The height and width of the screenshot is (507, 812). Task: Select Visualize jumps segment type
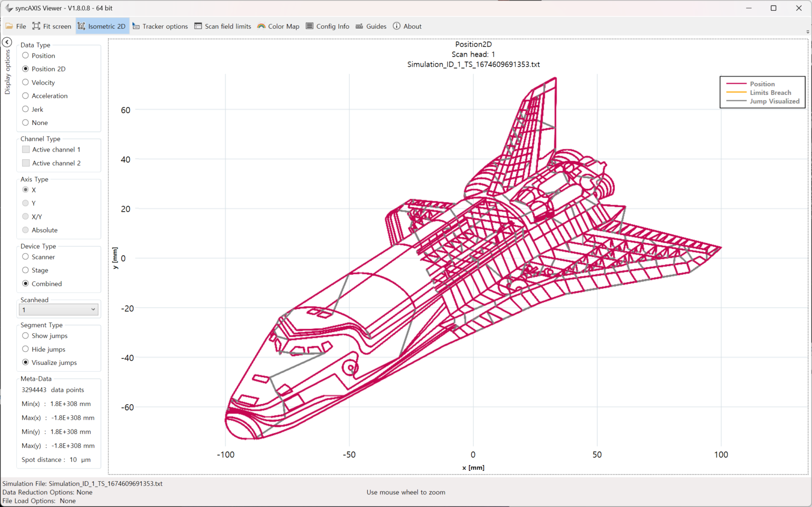coord(25,362)
